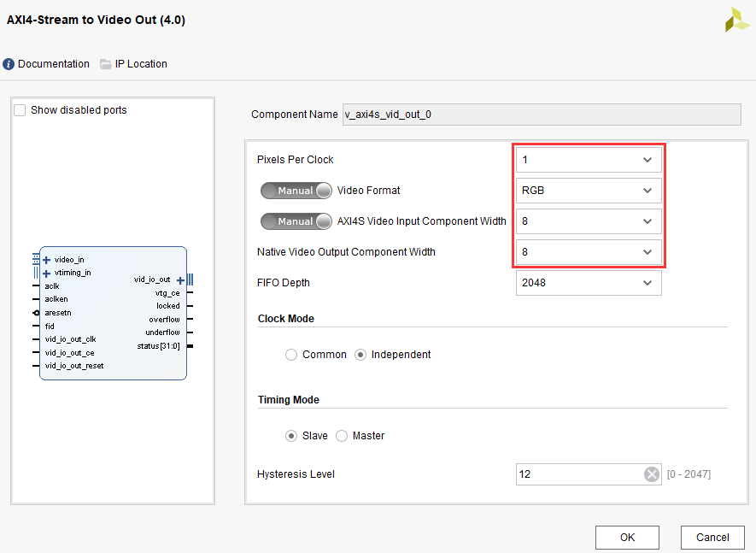
Task: Select the Common clock mode
Action: click(x=292, y=355)
